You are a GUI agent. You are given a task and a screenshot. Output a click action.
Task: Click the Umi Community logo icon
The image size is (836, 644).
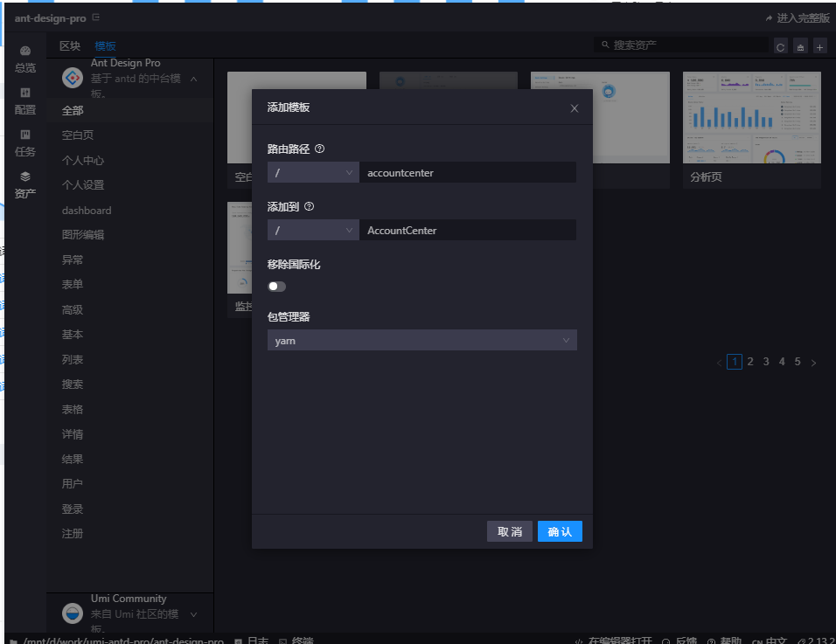73,613
